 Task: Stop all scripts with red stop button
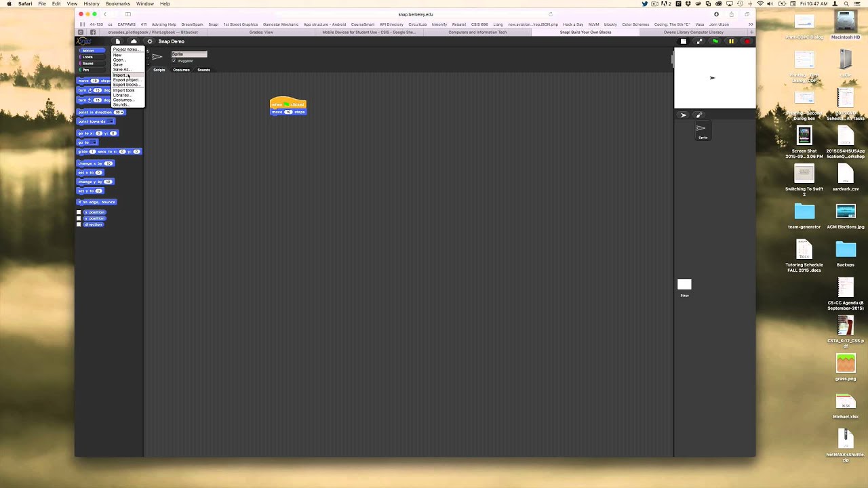coord(747,41)
